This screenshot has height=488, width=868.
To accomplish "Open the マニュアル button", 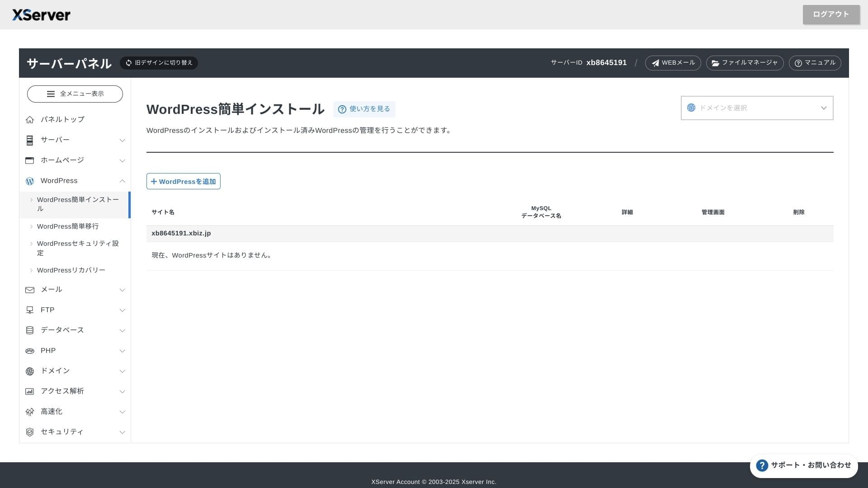I will coord(815,63).
